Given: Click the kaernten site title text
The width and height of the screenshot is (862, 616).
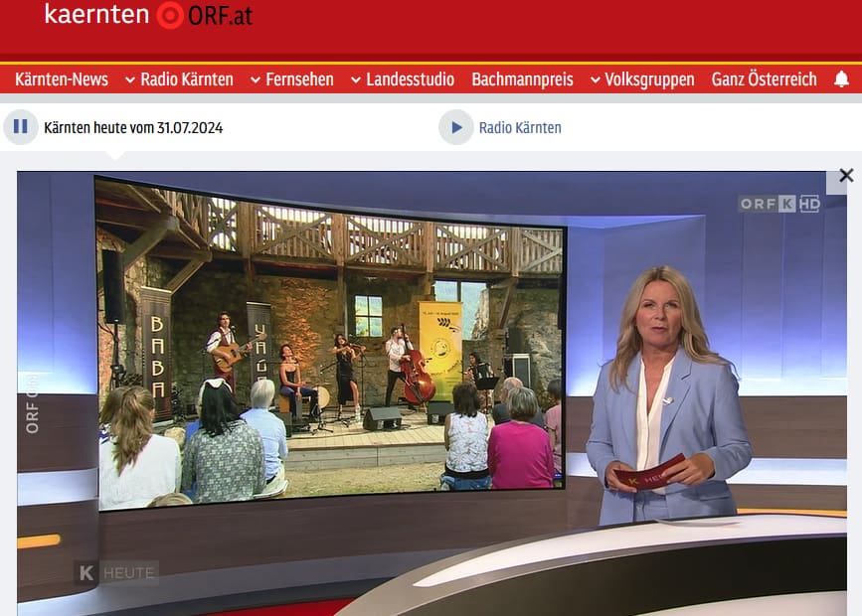Looking at the screenshot, I should click(96, 15).
